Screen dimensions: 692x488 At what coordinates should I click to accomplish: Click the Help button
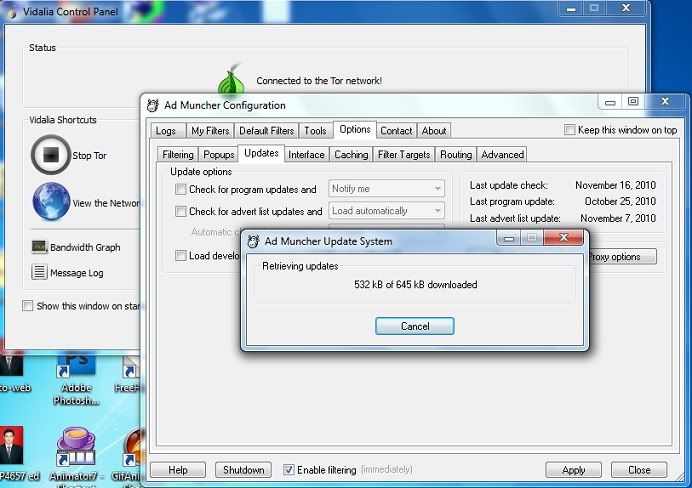178,470
